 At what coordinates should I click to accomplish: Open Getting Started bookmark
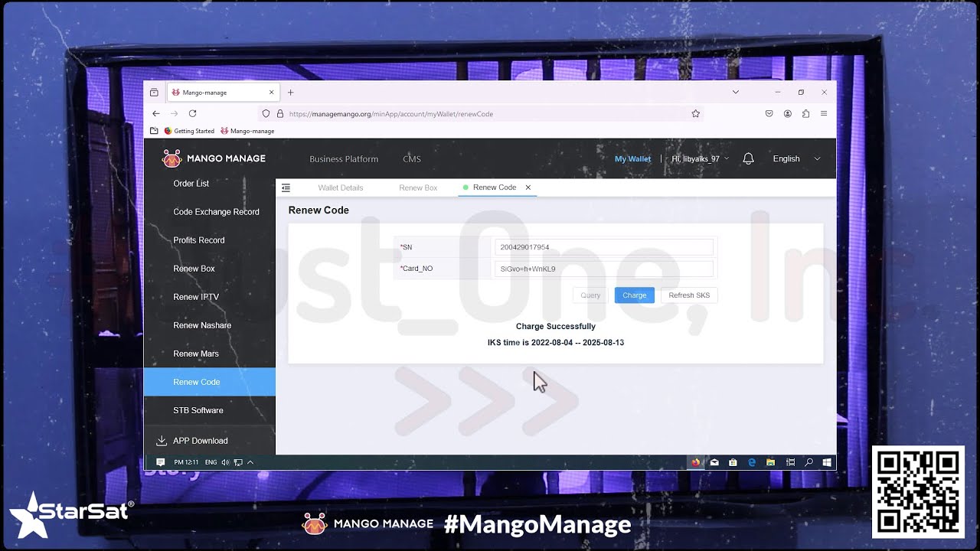point(189,131)
